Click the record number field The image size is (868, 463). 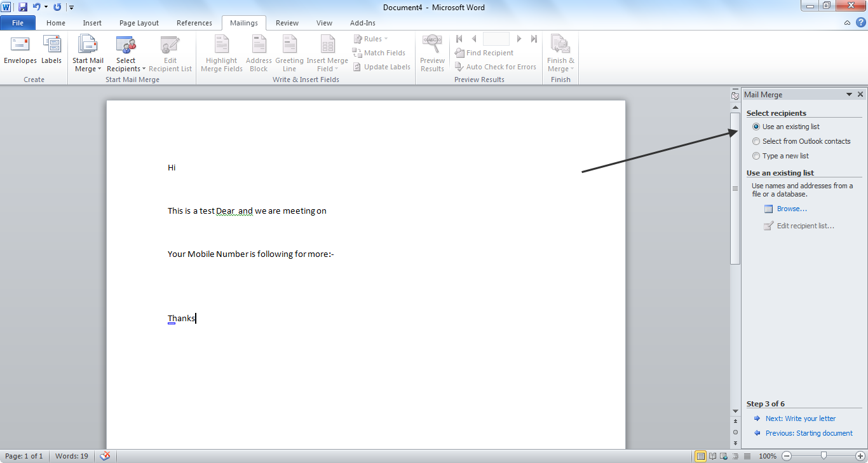tap(496, 39)
